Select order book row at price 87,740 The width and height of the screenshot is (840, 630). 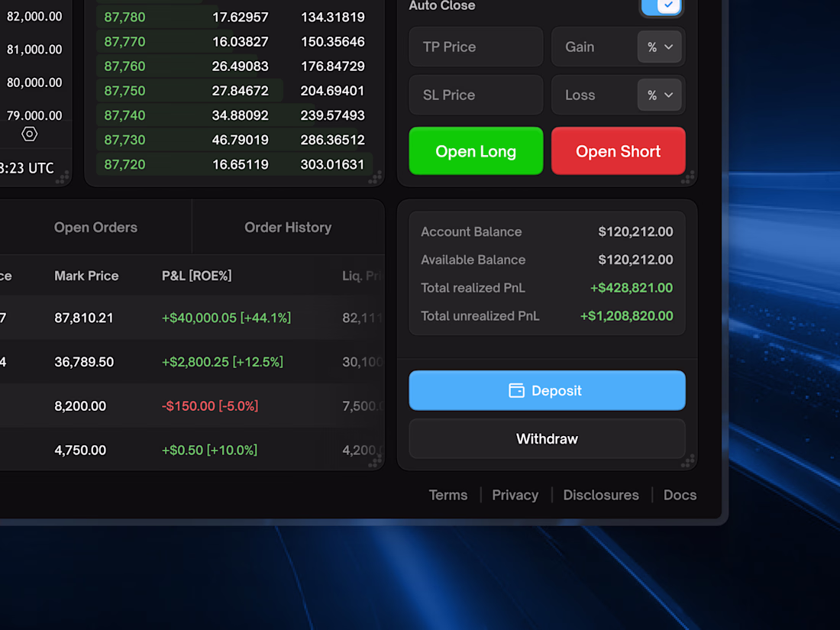(x=234, y=116)
